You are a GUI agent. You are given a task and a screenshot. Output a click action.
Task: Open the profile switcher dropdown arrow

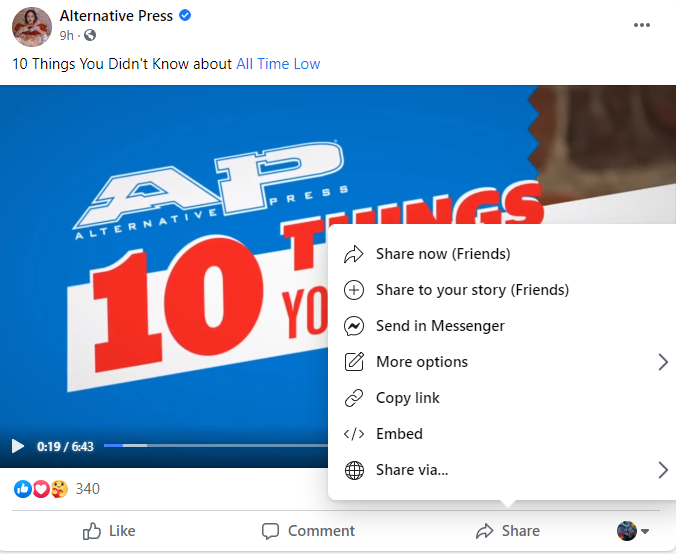[645, 531]
